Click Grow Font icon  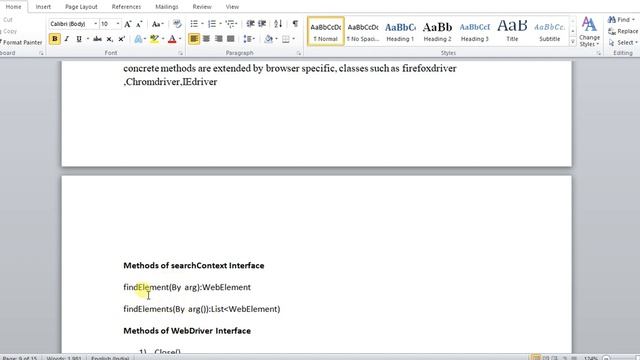point(128,24)
